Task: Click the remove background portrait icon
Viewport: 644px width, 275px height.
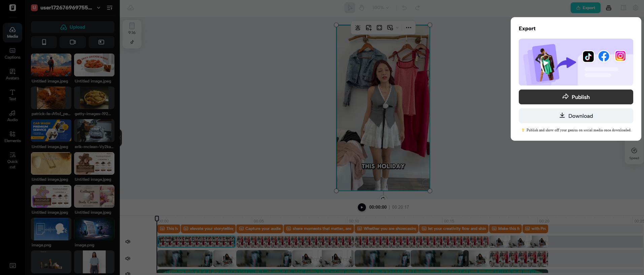Action: tap(358, 28)
